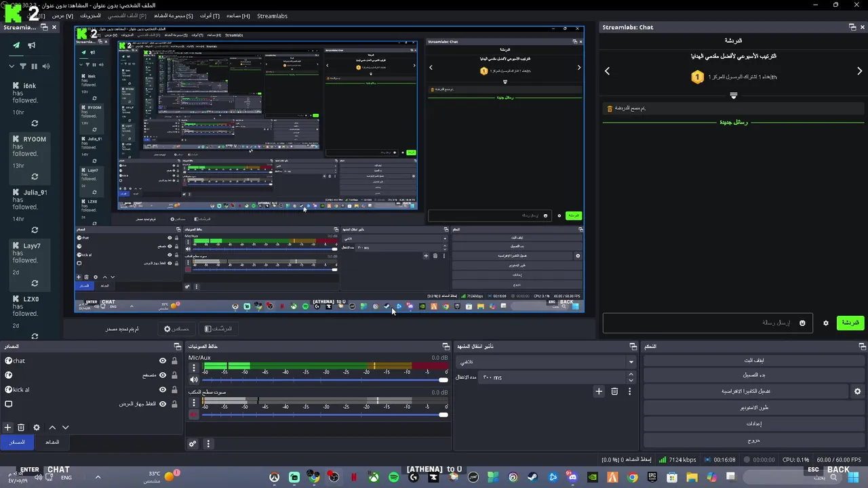Open desktop audio three-dot options menu
The height and width of the screenshot is (488, 868).
[194, 403]
